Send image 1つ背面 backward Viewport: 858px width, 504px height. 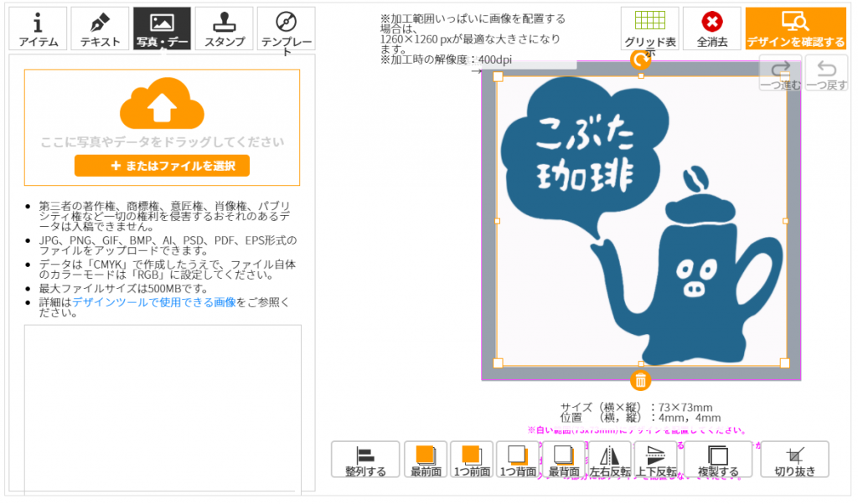point(518,460)
